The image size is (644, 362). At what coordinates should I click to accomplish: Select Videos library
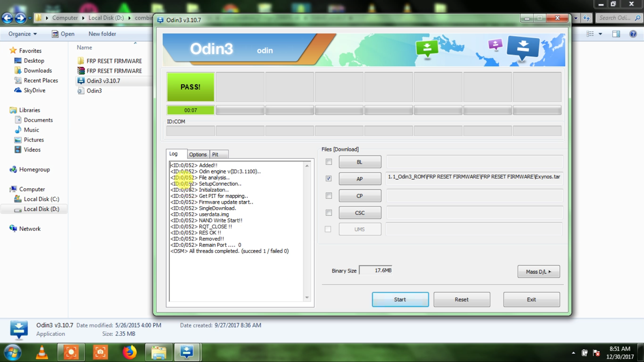click(x=32, y=150)
